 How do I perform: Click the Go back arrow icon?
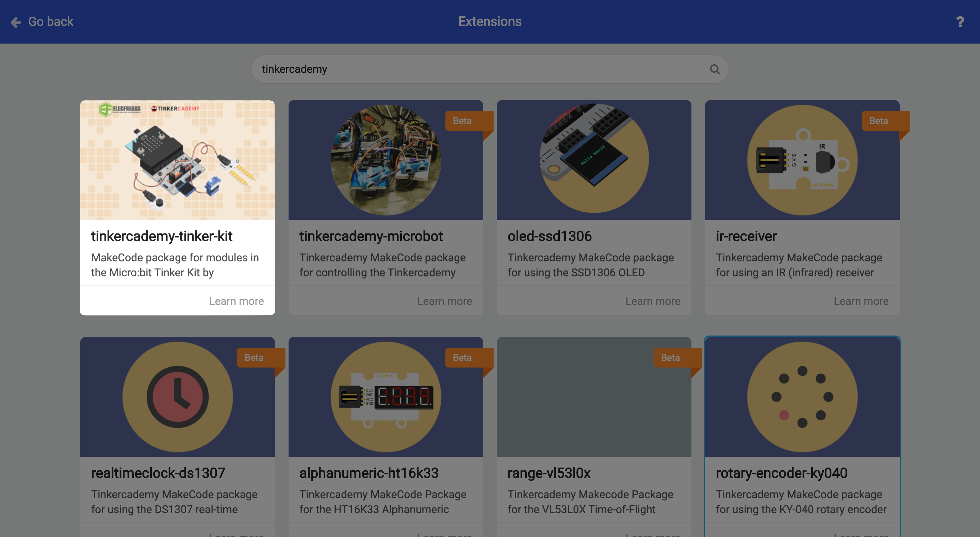pos(16,22)
